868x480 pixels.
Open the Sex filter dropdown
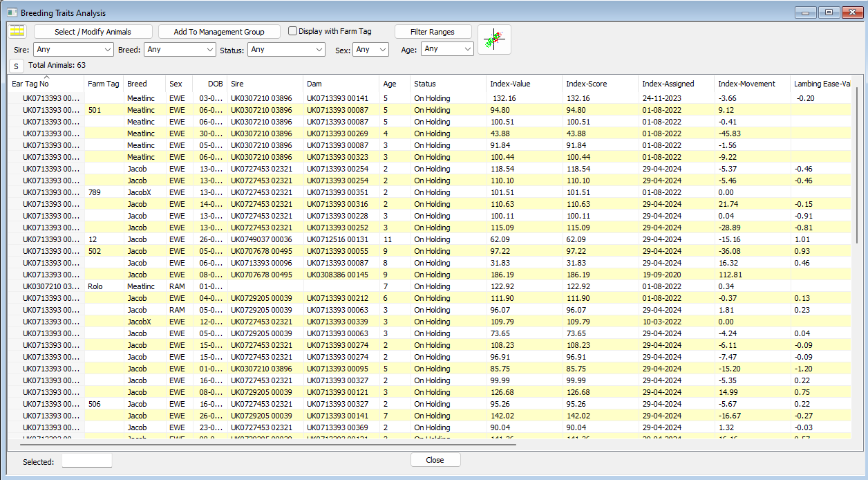pos(371,50)
